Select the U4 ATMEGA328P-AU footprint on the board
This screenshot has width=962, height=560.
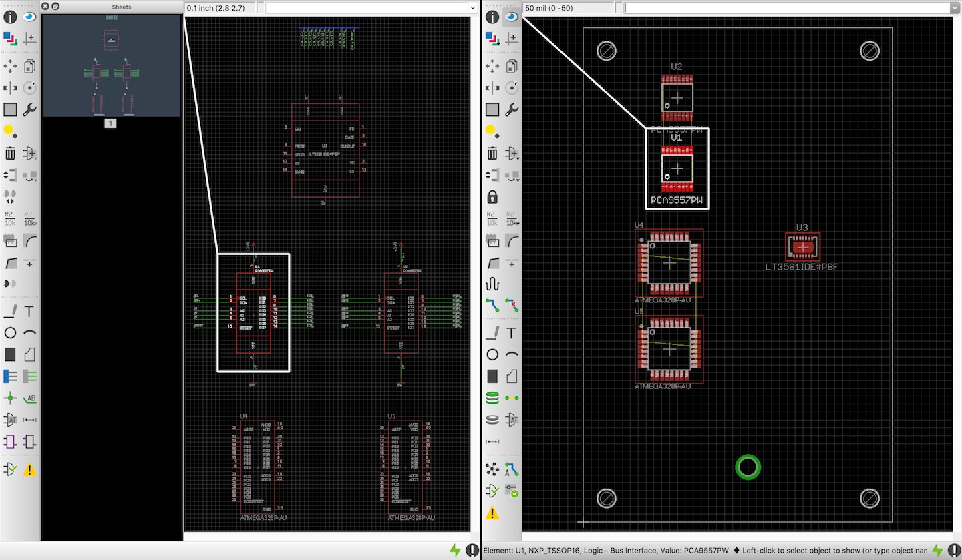[669, 263]
